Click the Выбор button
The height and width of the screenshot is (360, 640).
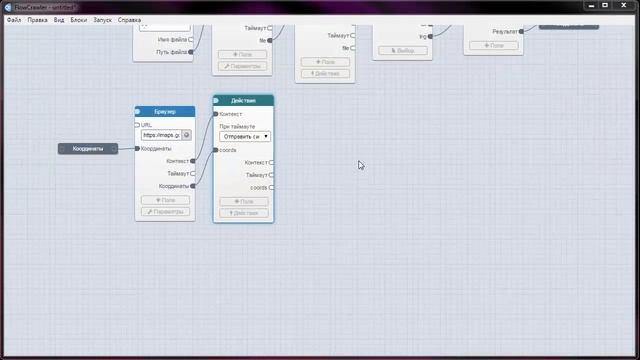[x=403, y=51]
